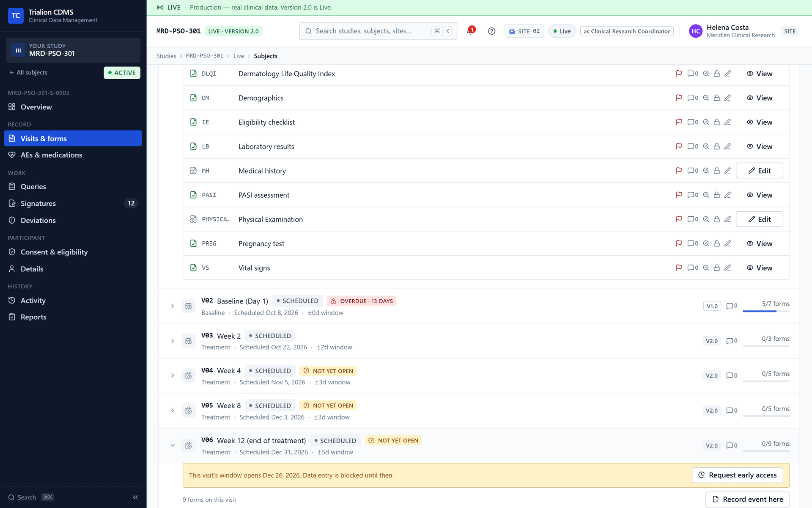
Task: Click the lock icon on the Laboratory results row
Action: [717, 146]
